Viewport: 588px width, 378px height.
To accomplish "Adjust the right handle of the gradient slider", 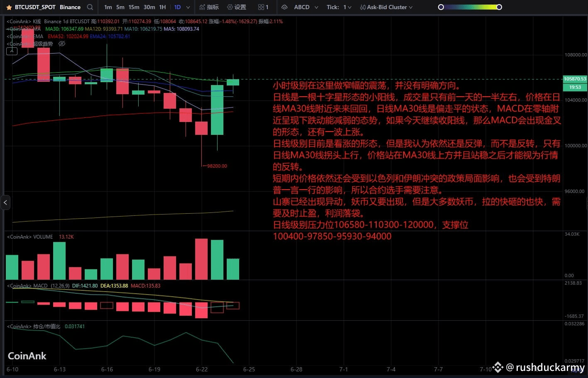I will click(499, 7).
